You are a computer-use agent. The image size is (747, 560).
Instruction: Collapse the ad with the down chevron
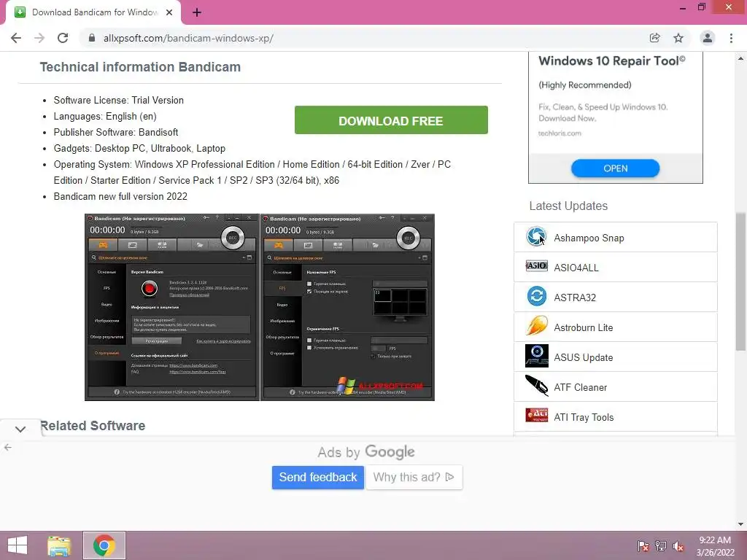point(20,429)
